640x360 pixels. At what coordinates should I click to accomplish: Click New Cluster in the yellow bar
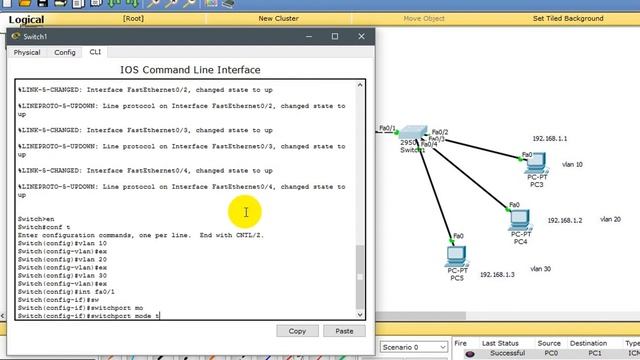click(278, 18)
